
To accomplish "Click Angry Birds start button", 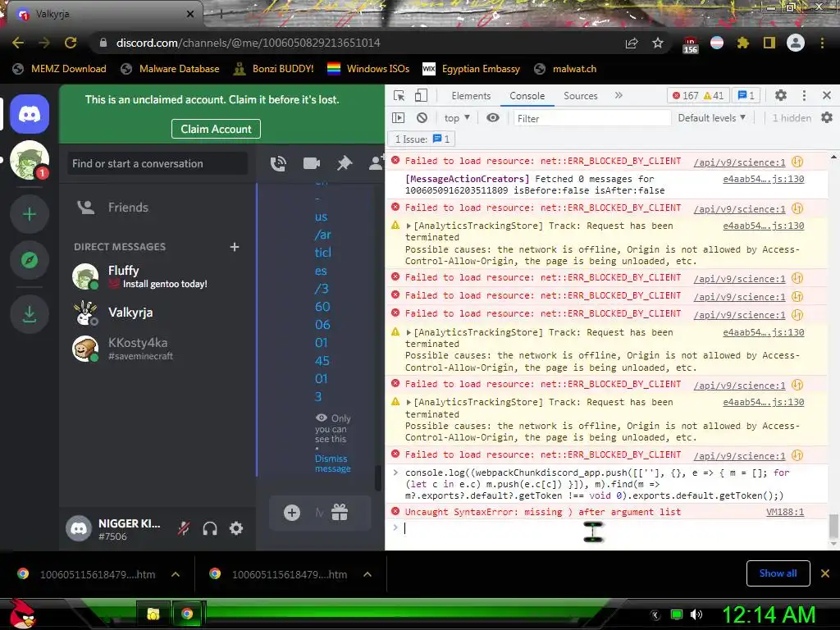I will 22,614.
